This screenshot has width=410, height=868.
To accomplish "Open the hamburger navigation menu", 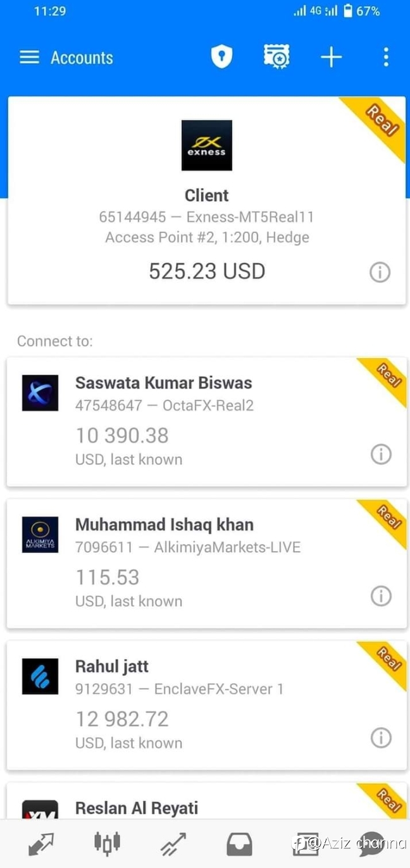I will tap(29, 58).
